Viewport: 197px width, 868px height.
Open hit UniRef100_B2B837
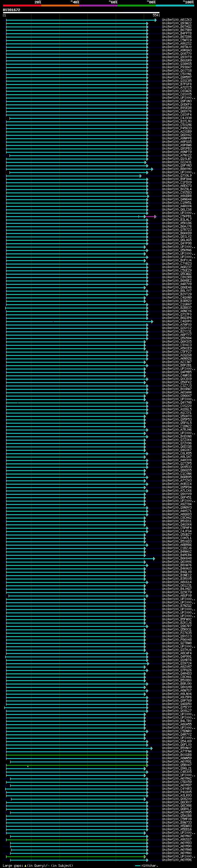pyautogui.click(x=177, y=308)
